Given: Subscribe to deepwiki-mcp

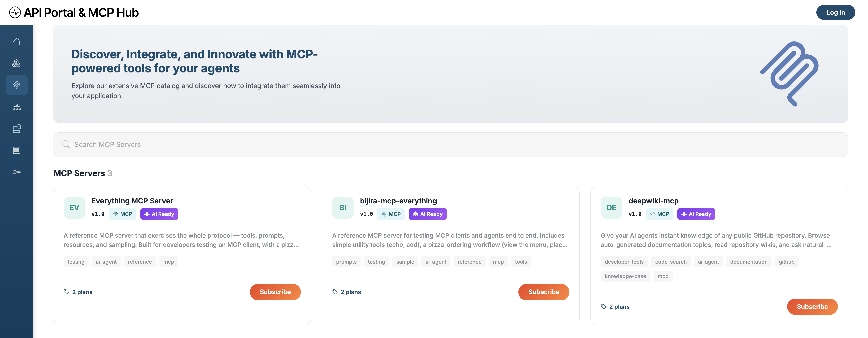Looking at the screenshot, I should (x=812, y=306).
